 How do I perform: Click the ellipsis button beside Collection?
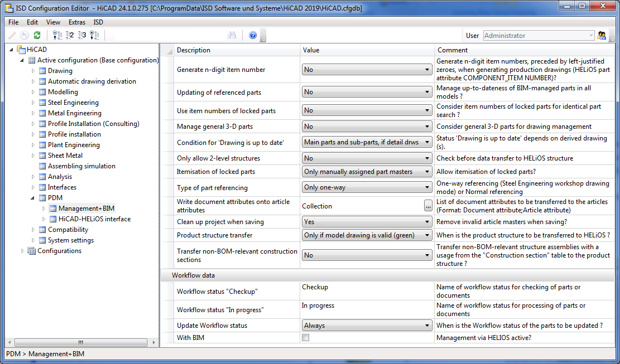428,206
